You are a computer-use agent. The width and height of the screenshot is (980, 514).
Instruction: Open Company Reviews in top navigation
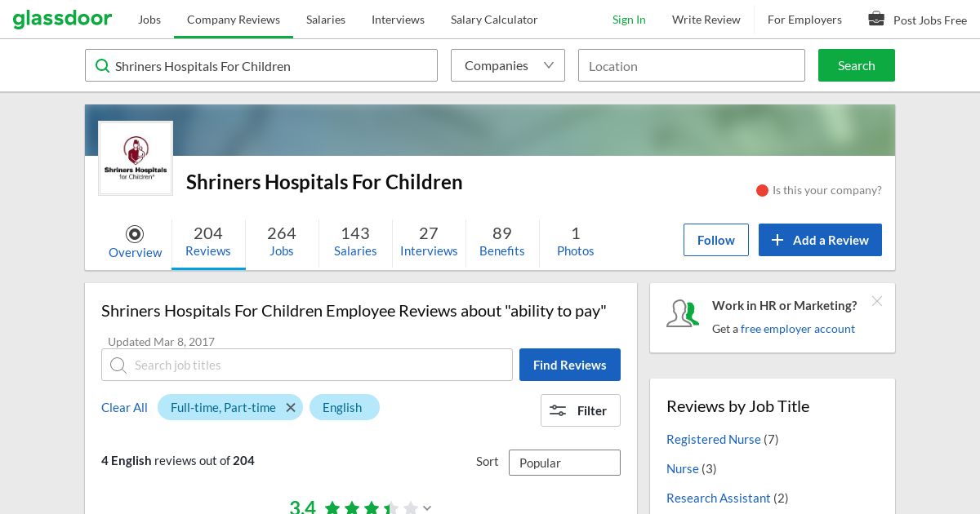pos(234,19)
